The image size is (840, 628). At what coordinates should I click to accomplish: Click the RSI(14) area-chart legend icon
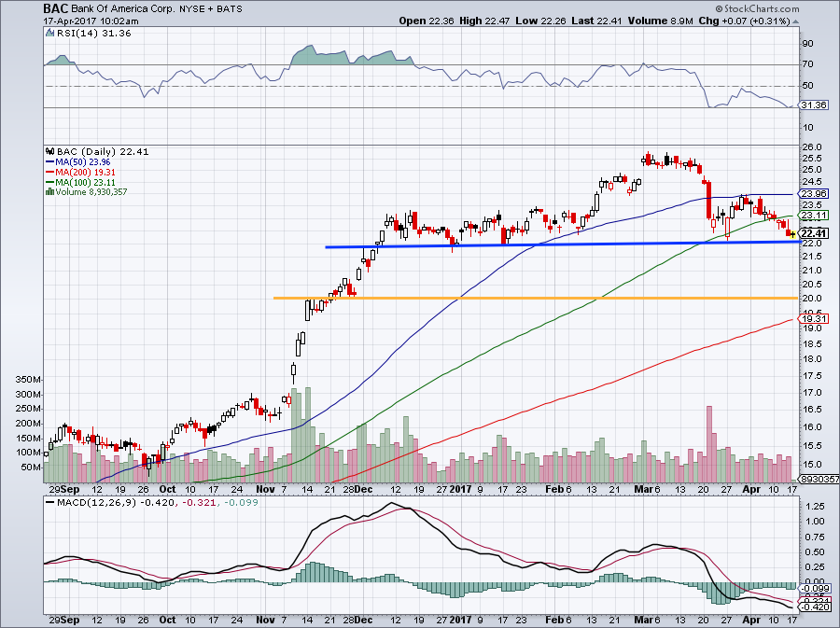[49, 34]
